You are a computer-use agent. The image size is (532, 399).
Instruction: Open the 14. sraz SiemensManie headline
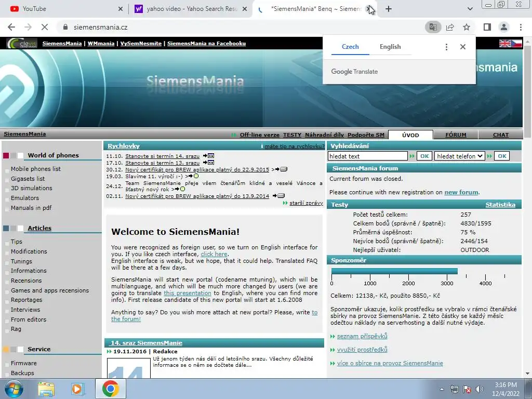(x=147, y=343)
